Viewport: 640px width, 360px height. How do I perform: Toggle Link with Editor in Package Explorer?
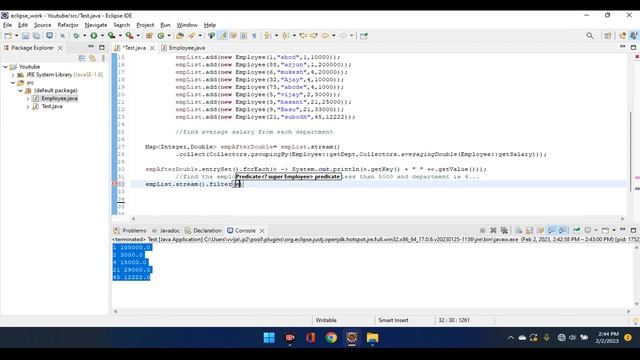click(x=92, y=58)
